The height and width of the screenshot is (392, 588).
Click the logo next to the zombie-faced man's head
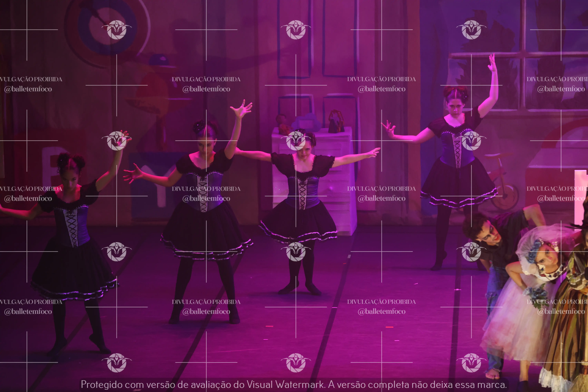coord(471,252)
